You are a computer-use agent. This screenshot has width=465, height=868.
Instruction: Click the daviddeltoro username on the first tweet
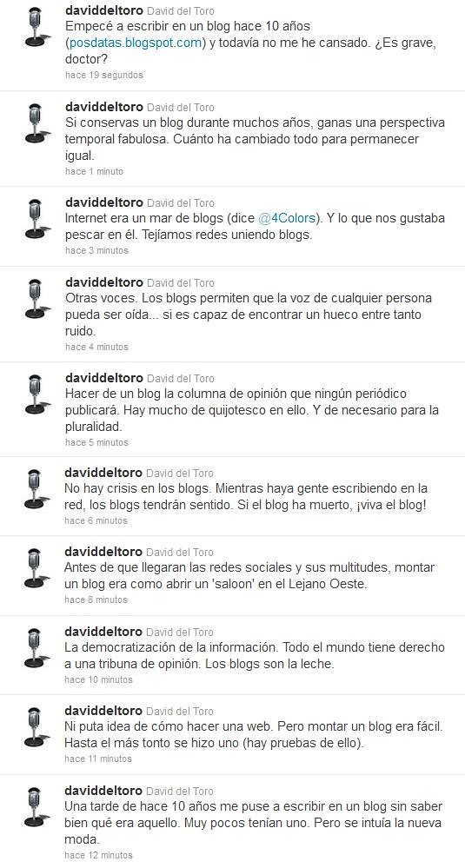click(104, 11)
